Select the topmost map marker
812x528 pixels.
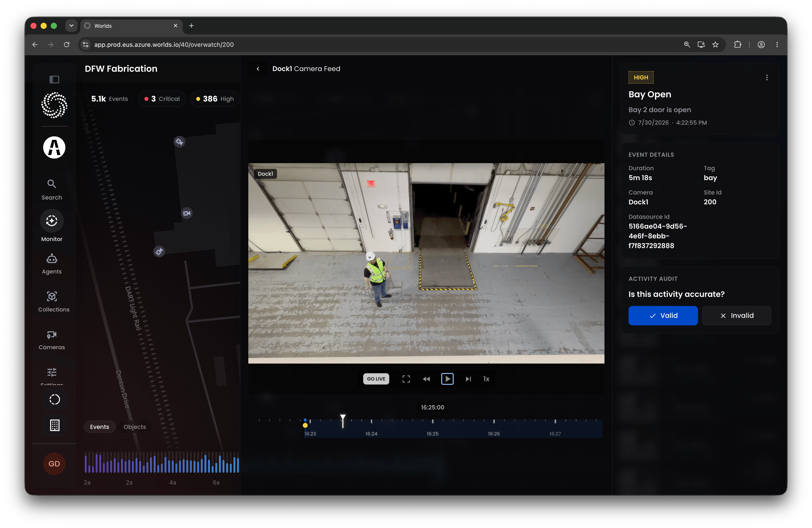[x=180, y=141]
